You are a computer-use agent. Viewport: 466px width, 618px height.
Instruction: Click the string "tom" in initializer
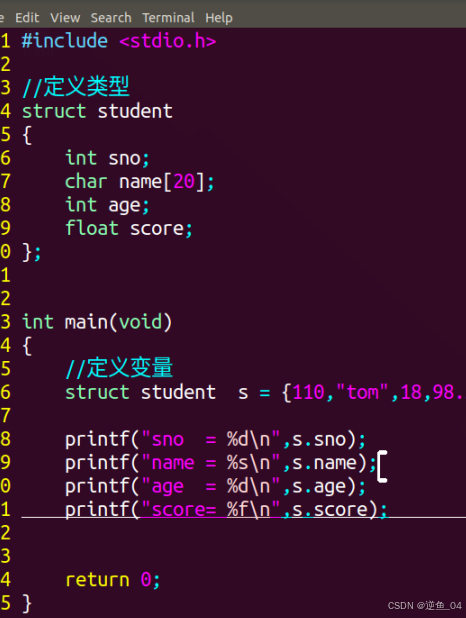tap(362, 392)
